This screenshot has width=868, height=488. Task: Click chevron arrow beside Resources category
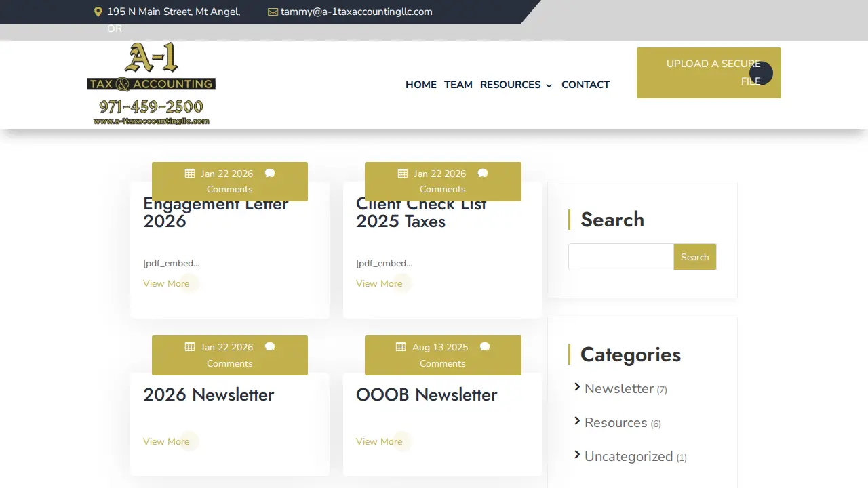577,421
